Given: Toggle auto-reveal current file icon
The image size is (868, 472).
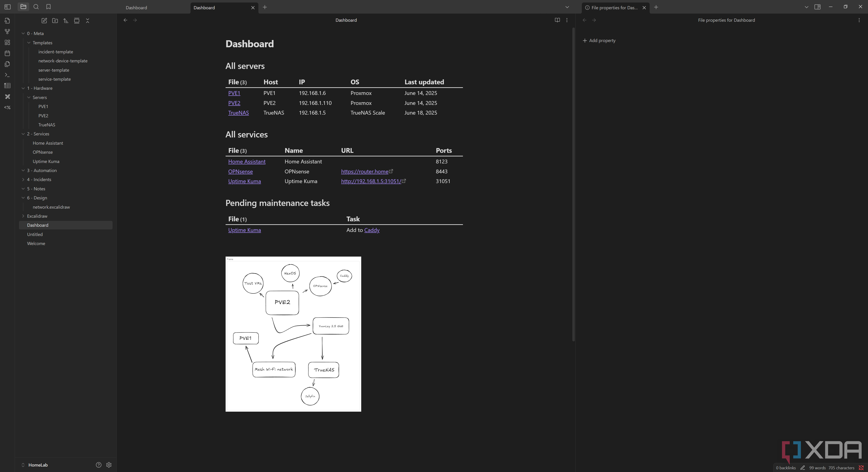Looking at the screenshot, I should point(77,21).
